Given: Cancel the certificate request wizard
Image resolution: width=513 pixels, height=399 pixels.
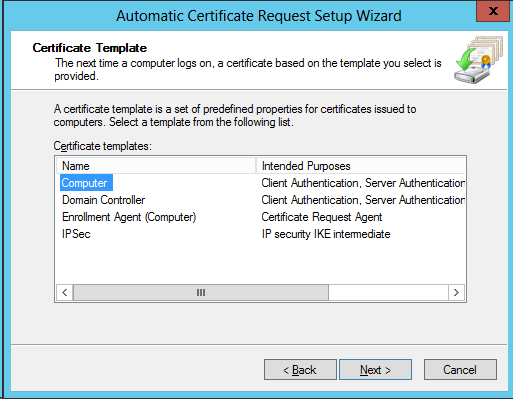Looking at the screenshot, I should coord(460,370).
